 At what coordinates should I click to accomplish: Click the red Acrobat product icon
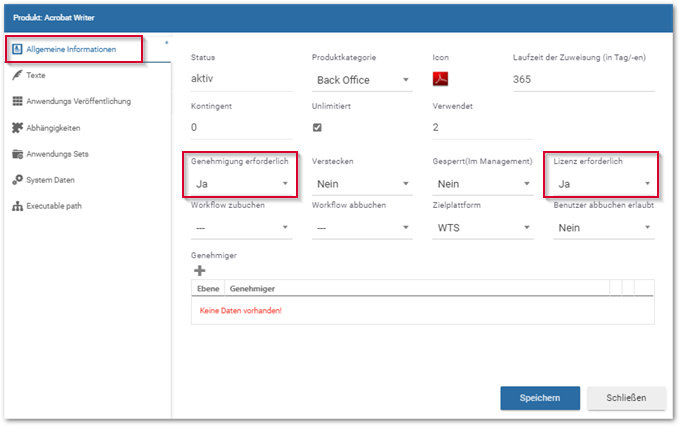pyautogui.click(x=440, y=79)
